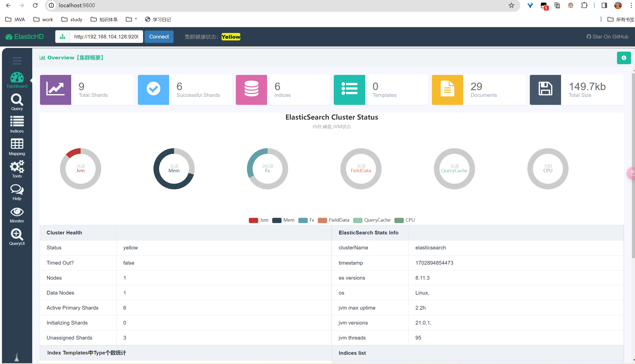The height and width of the screenshot is (364, 635).
Task: Go back with the browser back arrow
Action: tap(8, 5)
